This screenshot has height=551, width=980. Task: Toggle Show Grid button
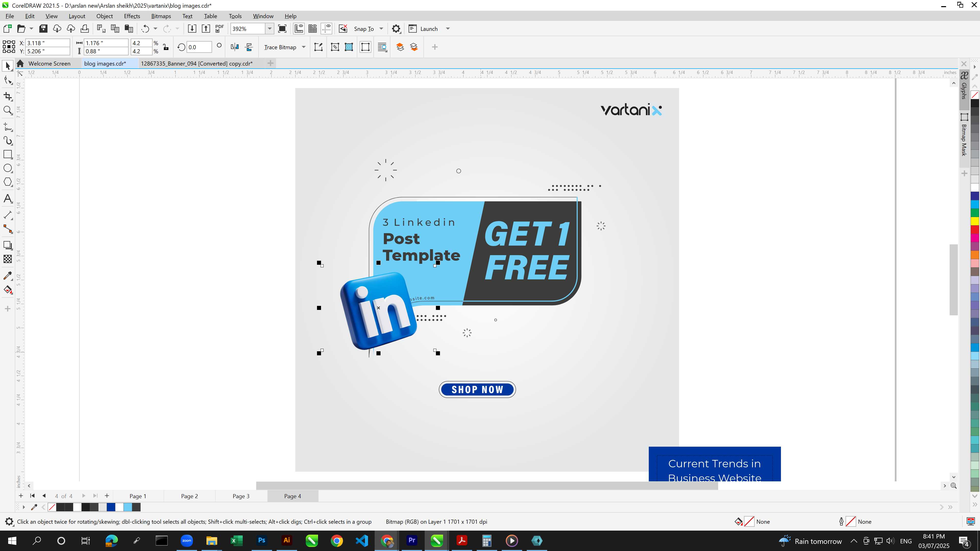coord(313,29)
